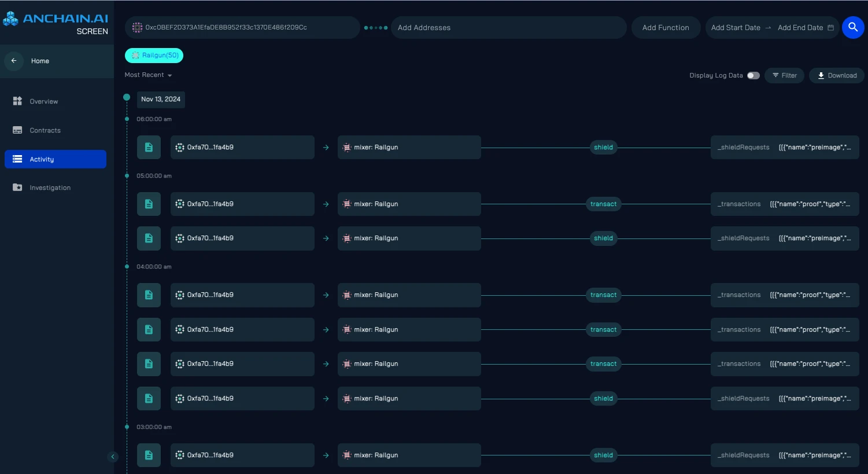Download the activity data
Viewport: 868px width, 474px height.
pyautogui.click(x=837, y=75)
